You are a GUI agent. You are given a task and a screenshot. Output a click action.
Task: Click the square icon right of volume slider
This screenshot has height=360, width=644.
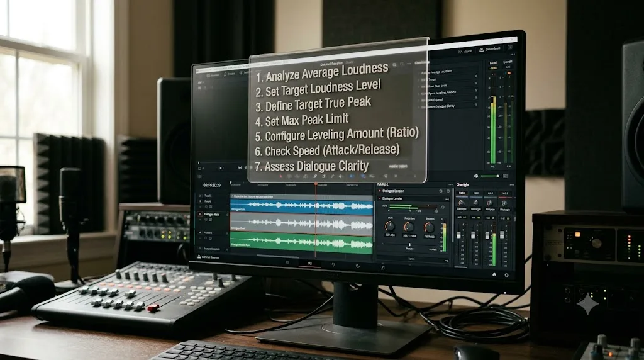click(x=506, y=176)
